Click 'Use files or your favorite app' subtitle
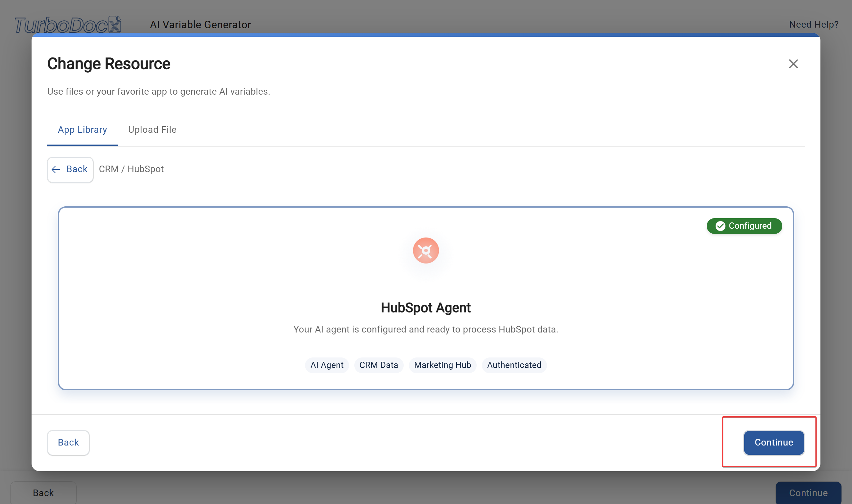 click(159, 92)
